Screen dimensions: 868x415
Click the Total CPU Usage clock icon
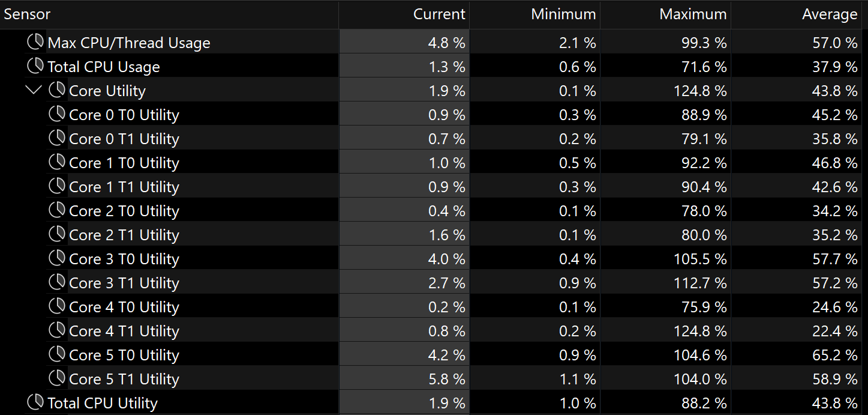35,66
